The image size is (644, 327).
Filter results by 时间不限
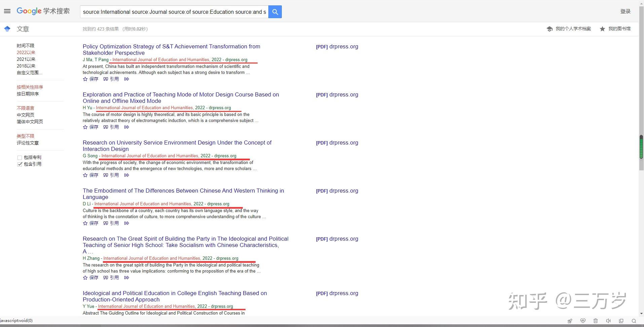[26, 46]
